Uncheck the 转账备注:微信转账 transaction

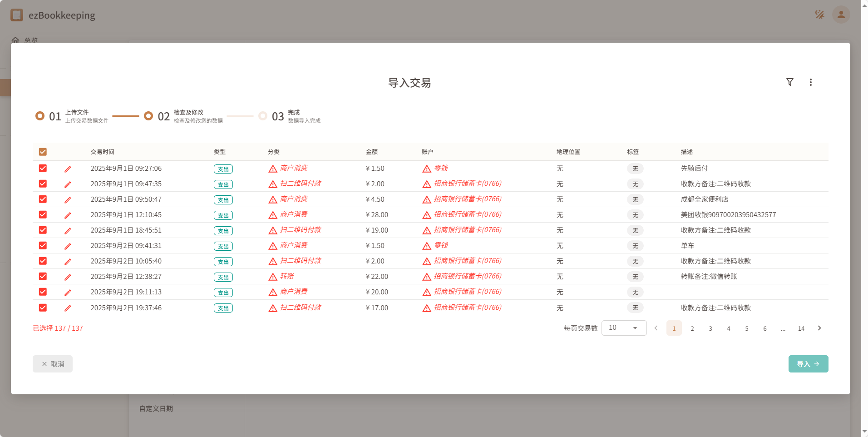tap(43, 276)
